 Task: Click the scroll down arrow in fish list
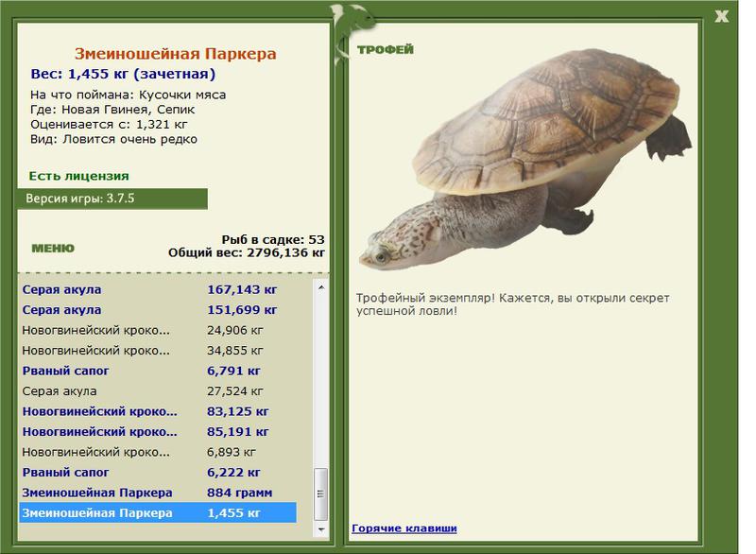(x=321, y=529)
